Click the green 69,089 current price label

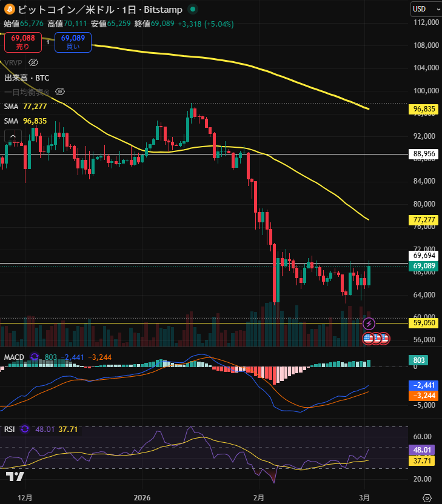coord(424,266)
